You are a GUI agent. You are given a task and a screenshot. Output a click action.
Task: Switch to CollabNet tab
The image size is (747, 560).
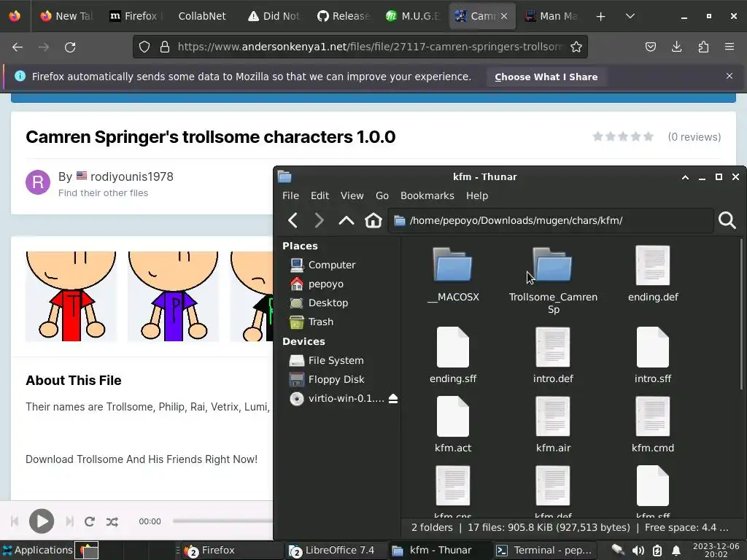pyautogui.click(x=202, y=16)
